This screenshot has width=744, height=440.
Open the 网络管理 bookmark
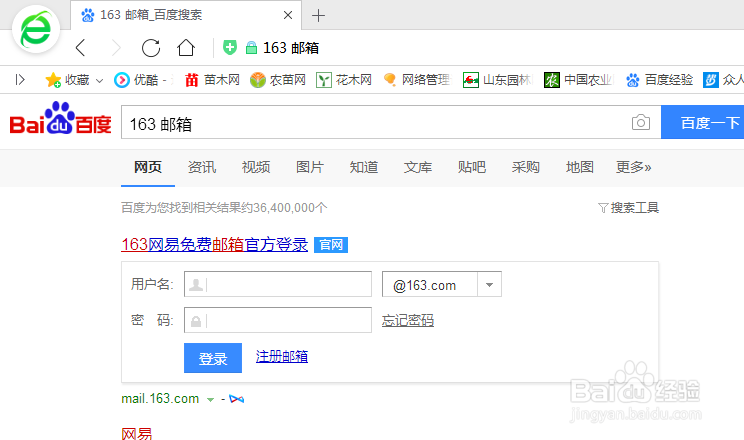tap(416, 80)
